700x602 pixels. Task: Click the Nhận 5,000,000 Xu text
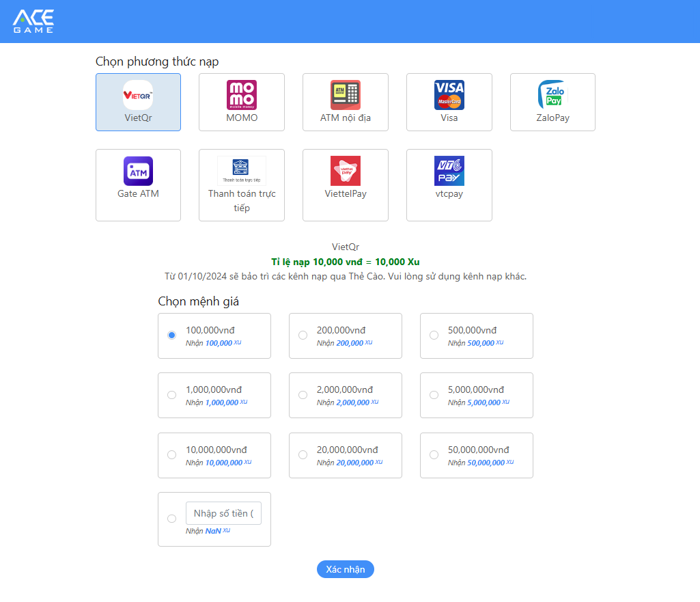click(479, 402)
